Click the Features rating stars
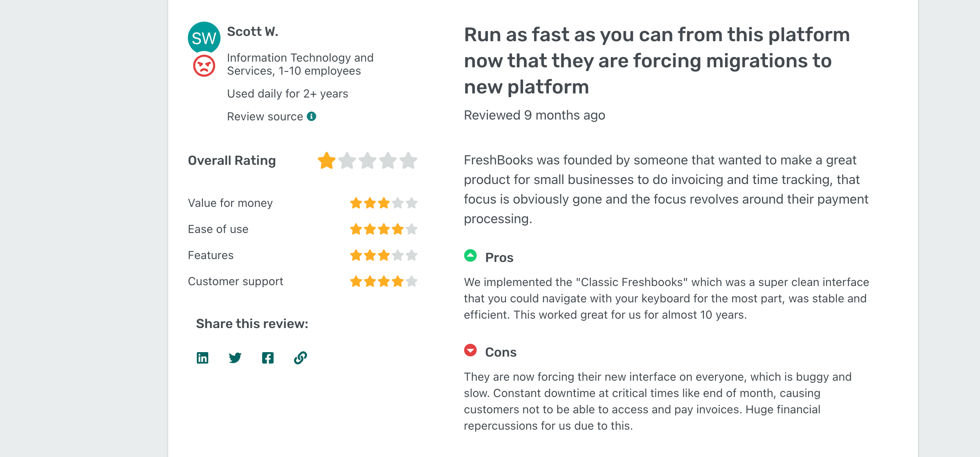The width and height of the screenshot is (980, 457). 383,255
